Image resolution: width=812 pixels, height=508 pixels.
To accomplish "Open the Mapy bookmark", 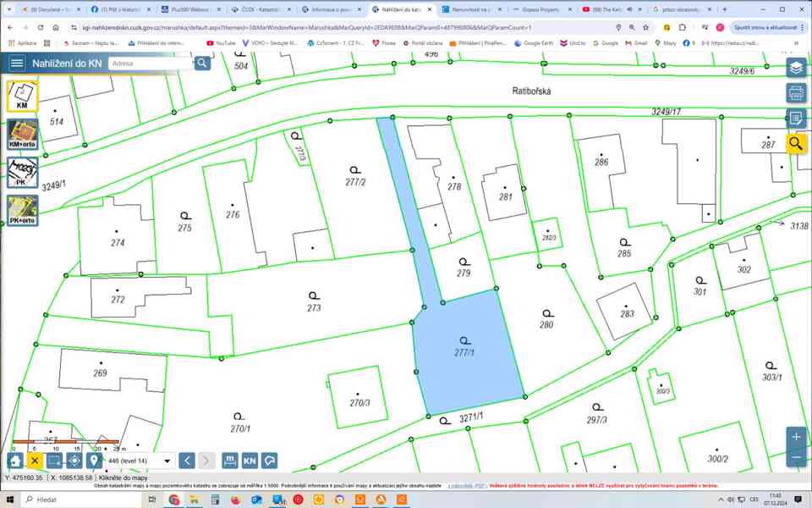I will (x=666, y=43).
